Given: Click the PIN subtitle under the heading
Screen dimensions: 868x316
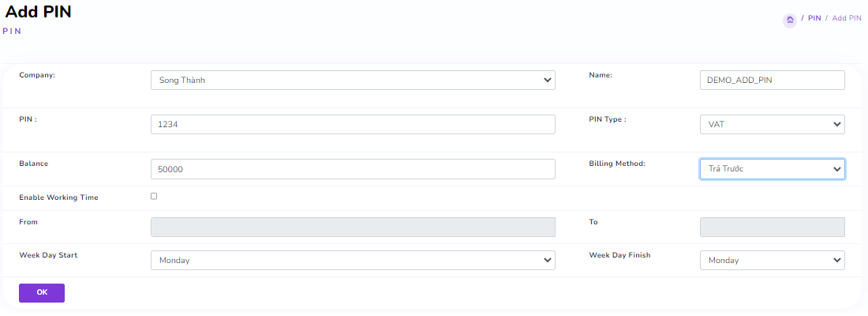Looking at the screenshot, I should coord(12,32).
